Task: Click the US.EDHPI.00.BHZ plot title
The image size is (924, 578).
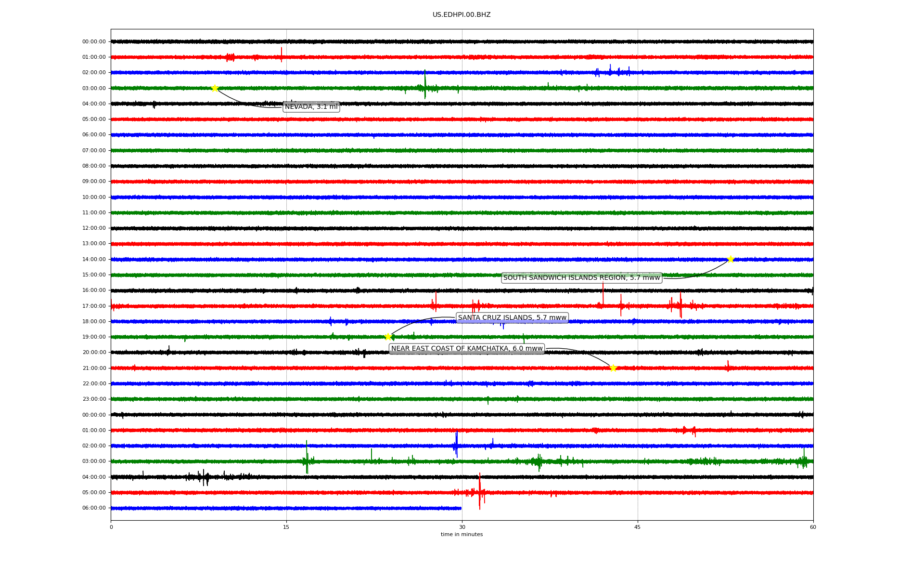Action: (462, 15)
